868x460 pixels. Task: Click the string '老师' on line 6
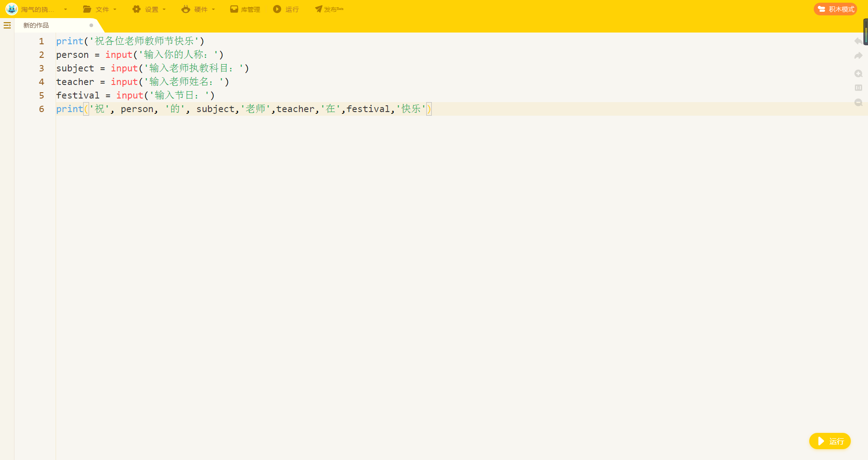tap(255, 109)
